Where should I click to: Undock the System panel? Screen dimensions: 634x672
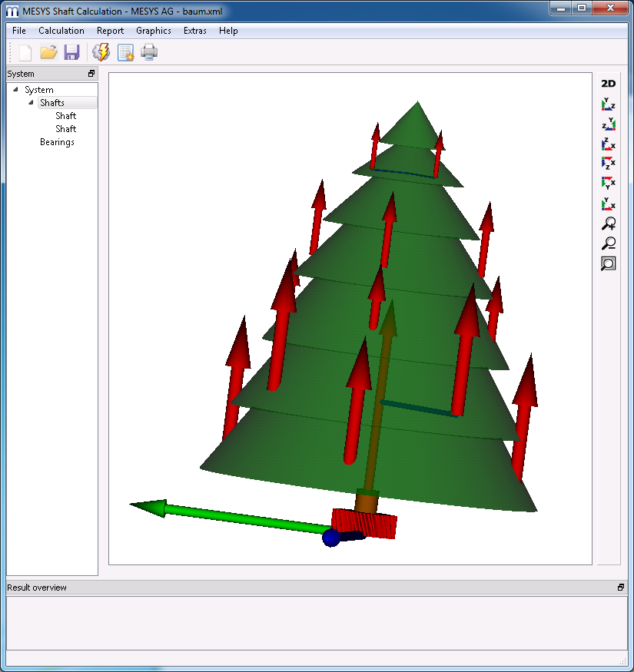click(91, 74)
